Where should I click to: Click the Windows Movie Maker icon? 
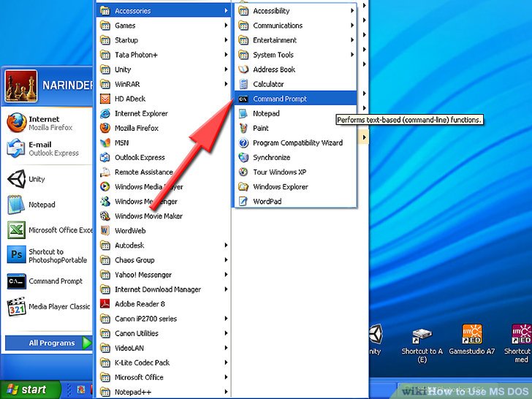coord(105,216)
